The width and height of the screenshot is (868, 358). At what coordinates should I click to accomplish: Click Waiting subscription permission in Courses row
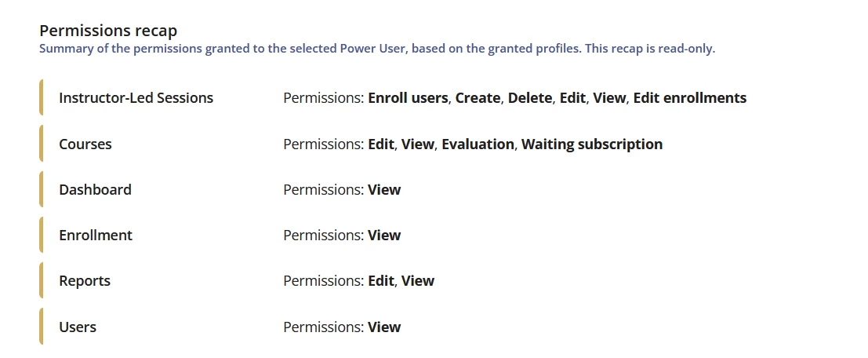tap(592, 144)
